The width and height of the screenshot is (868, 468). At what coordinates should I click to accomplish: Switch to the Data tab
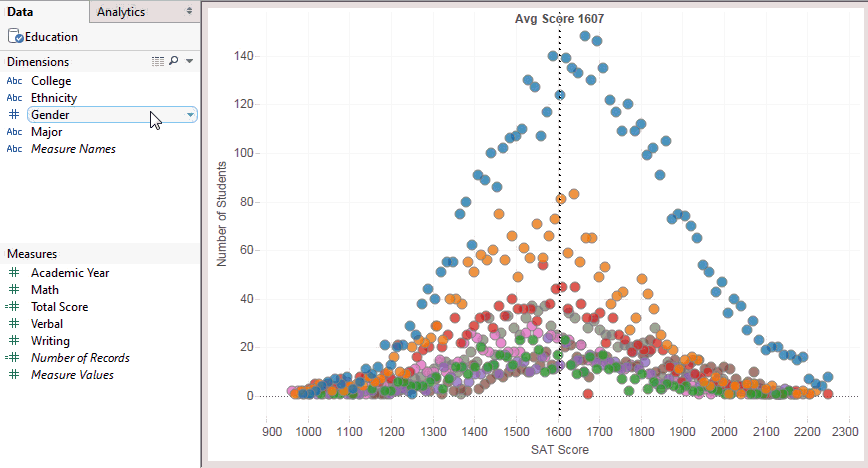point(20,12)
